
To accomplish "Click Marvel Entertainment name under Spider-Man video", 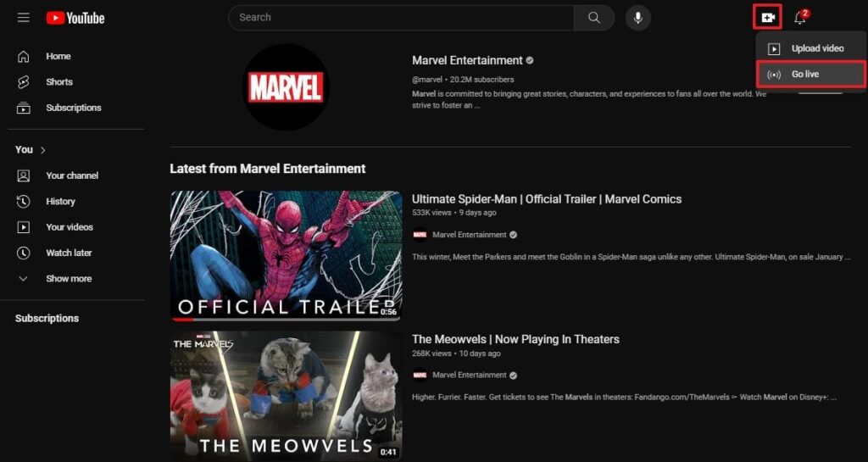I will coord(470,235).
